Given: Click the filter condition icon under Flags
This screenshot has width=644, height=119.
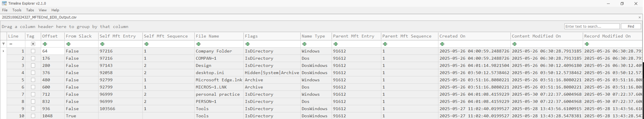Looking at the screenshot, I should click(x=247, y=44).
